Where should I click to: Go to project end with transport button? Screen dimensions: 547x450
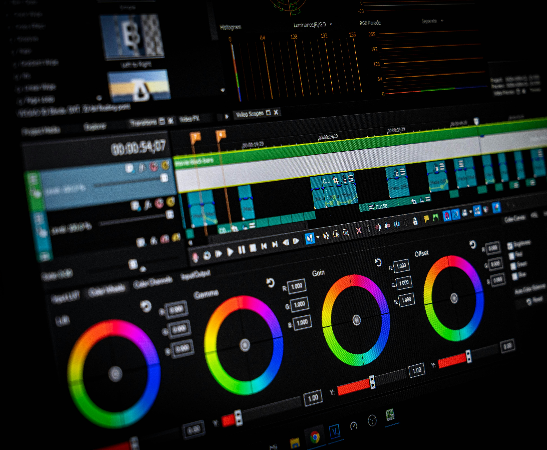pyautogui.click(x=275, y=244)
